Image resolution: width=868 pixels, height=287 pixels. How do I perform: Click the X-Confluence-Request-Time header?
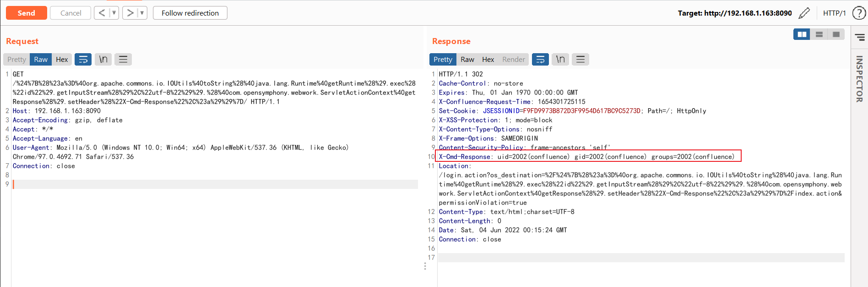click(x=512, y=102)
